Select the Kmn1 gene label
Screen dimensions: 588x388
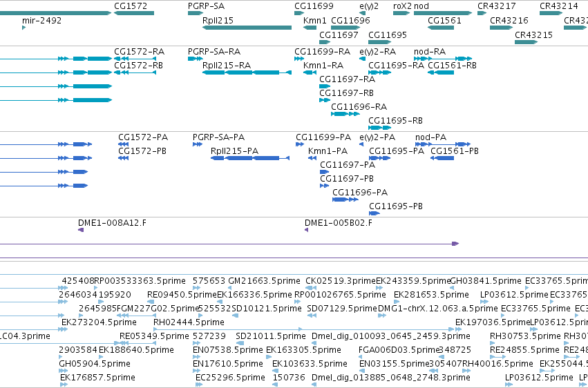click(315, 21)
